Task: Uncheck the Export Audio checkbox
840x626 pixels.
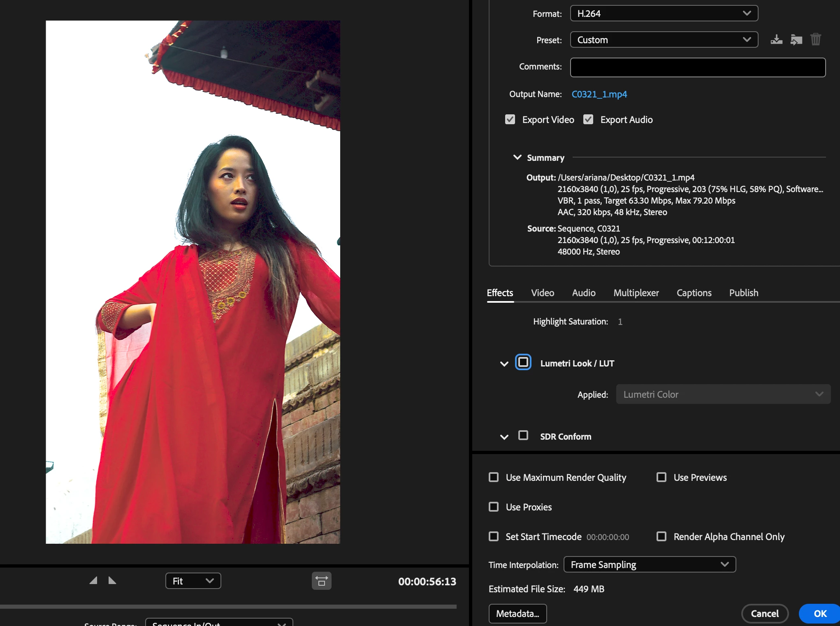Action: coord(588,120)
